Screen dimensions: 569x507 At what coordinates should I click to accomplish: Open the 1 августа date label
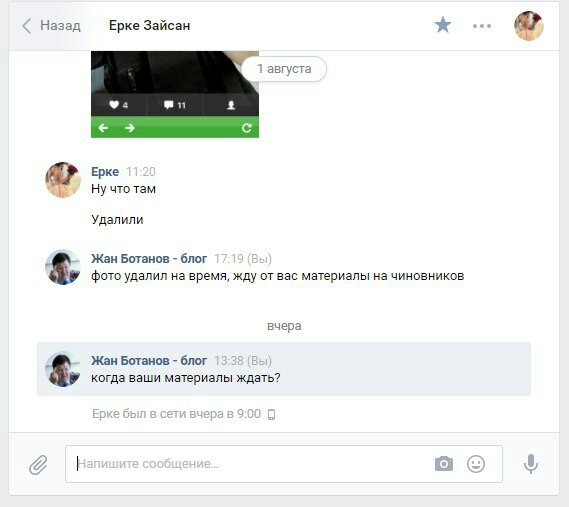click(x=284, y=69)
